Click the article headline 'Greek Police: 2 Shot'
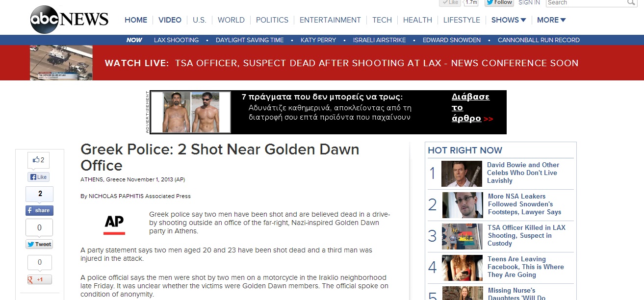The height and width of the screenshot is (300, 644). pyautogui.click(x=220, y=157)
